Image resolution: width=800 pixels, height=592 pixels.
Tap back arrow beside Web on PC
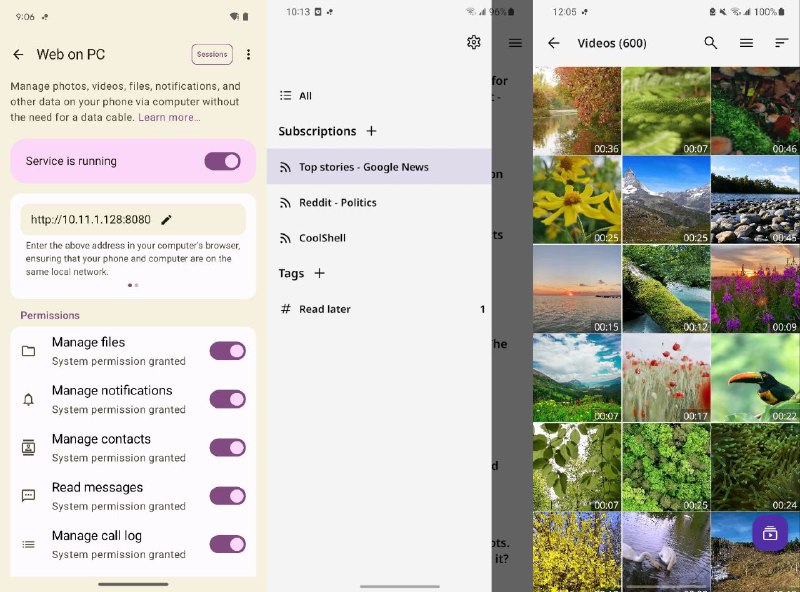[x=18, y=55]
